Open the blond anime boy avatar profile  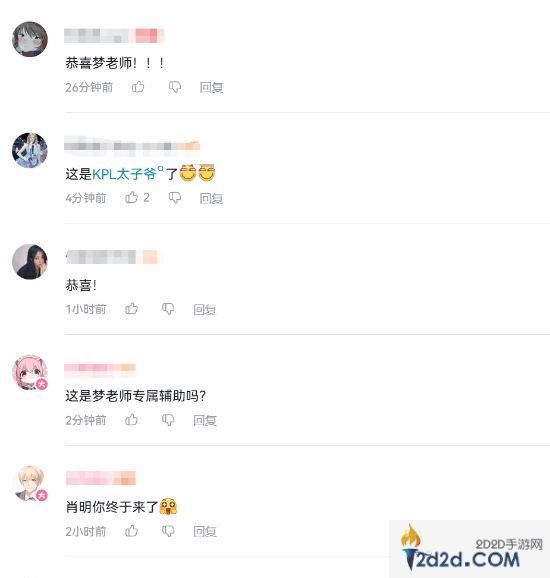point(30,483)
